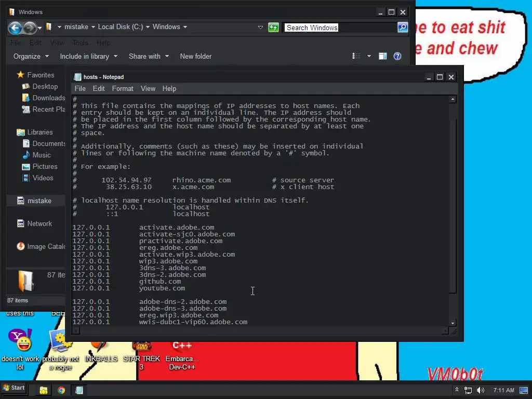Viewport: 532px width, 399px height.
Task: Select Pictures library in navigation pane
Action: 39,167
